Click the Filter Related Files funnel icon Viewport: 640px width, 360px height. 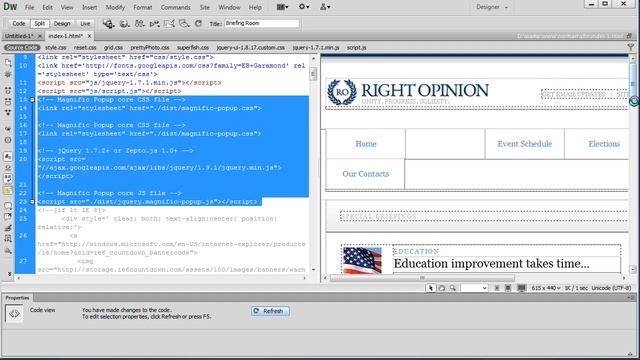click(631, 47)
